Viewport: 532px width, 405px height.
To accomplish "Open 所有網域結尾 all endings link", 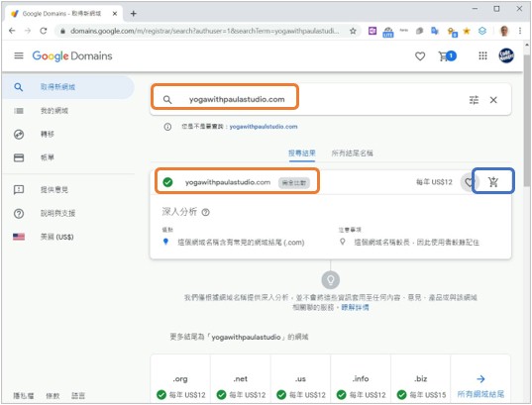I will point(480,386).
